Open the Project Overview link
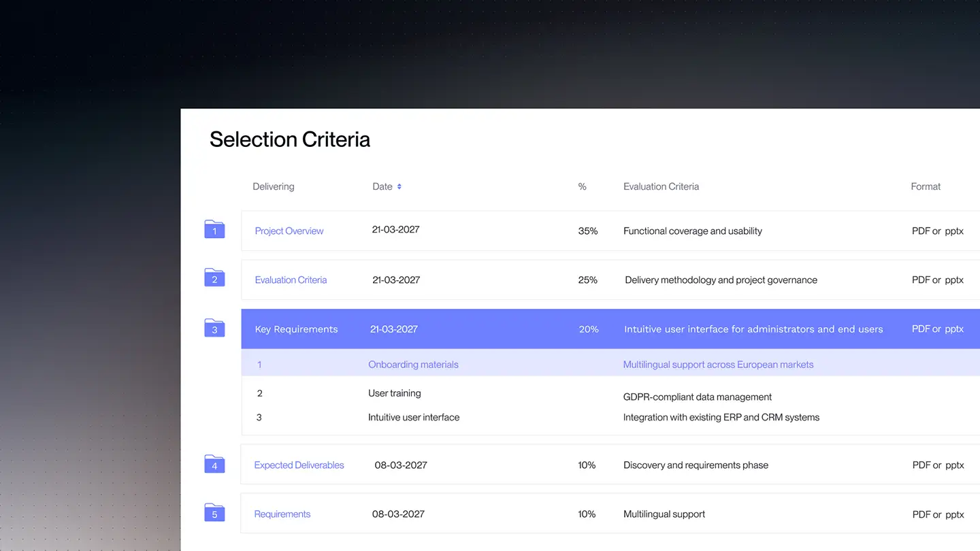The width and height of the screenshot is (980, 551). [x=289, y=231]
